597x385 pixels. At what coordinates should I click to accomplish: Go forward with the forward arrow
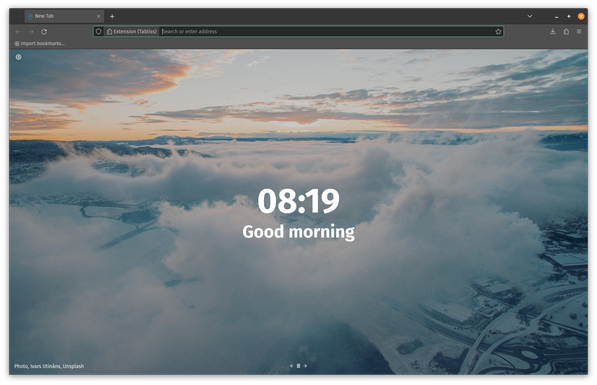31,32
